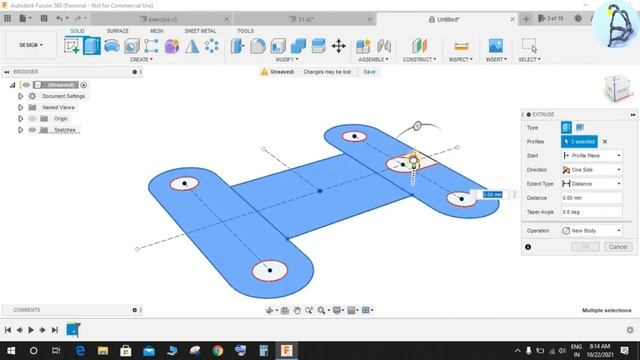Activate the Move/Copy tool

339,46
